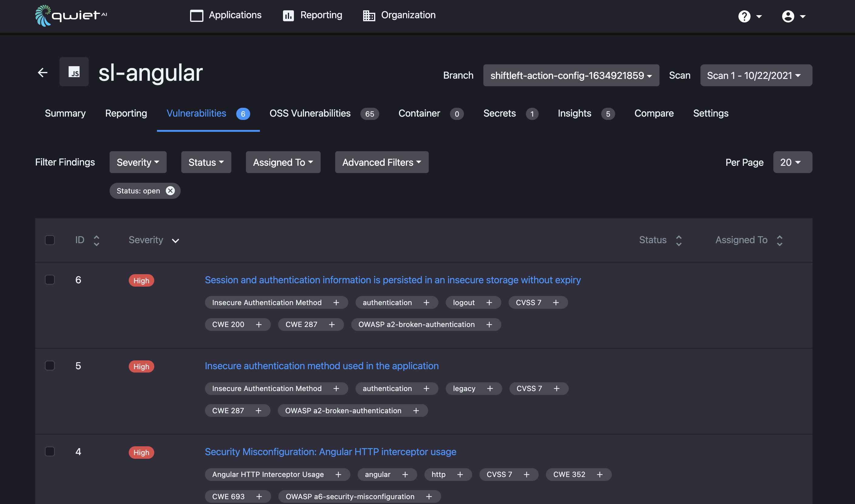Screen dimensions: 855x504
Task: Select the Vulnerabilities tab
Action: point(208,114)
